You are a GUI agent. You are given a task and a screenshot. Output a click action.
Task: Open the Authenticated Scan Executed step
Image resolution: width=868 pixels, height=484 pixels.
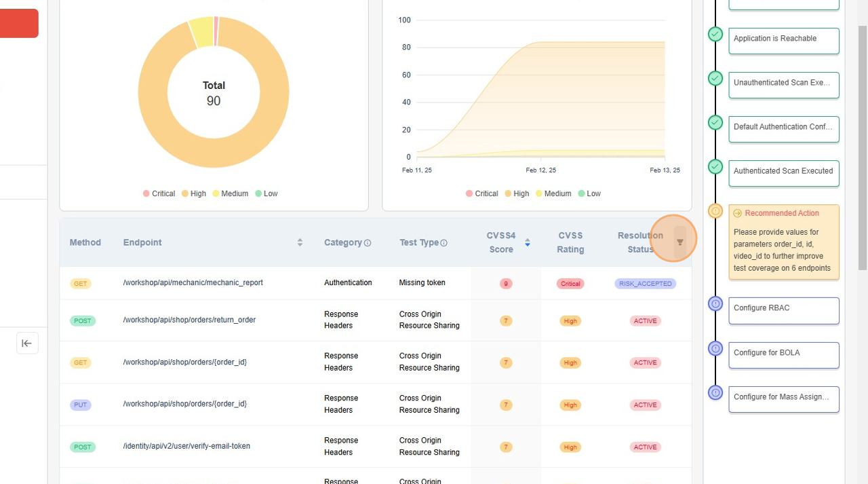pos(783,172)
